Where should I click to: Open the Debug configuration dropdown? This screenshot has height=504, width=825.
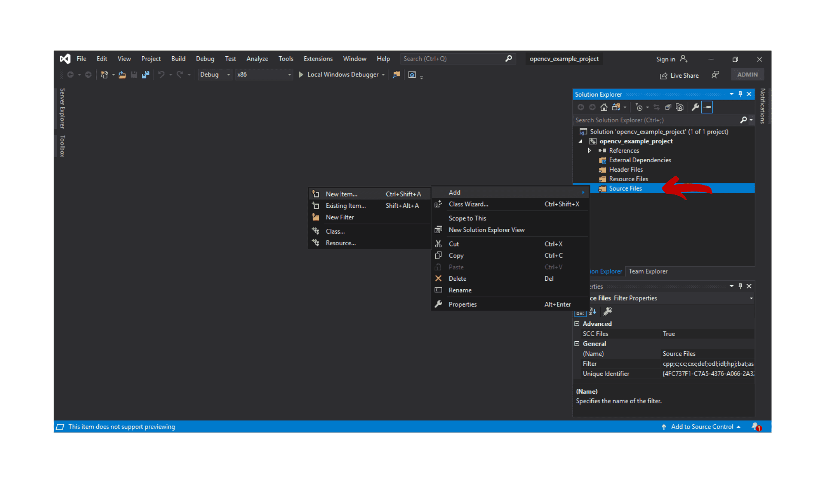215,75
